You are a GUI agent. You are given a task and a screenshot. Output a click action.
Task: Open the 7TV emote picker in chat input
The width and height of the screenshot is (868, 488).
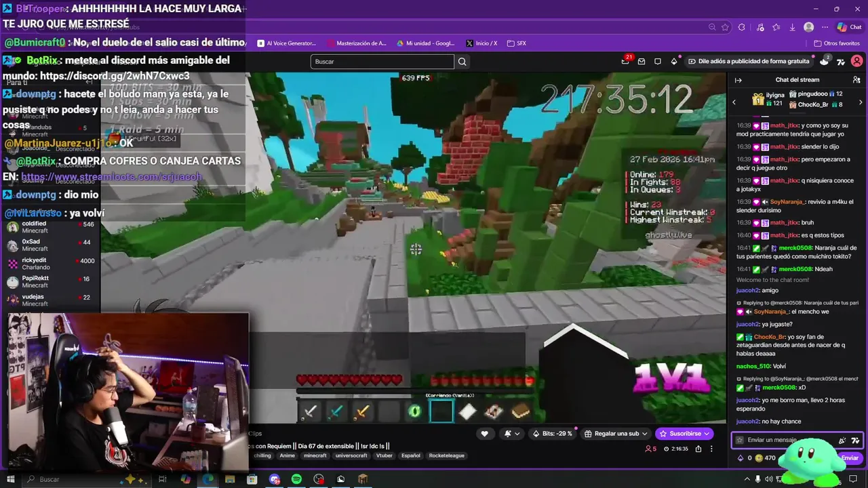coord(855,440)
